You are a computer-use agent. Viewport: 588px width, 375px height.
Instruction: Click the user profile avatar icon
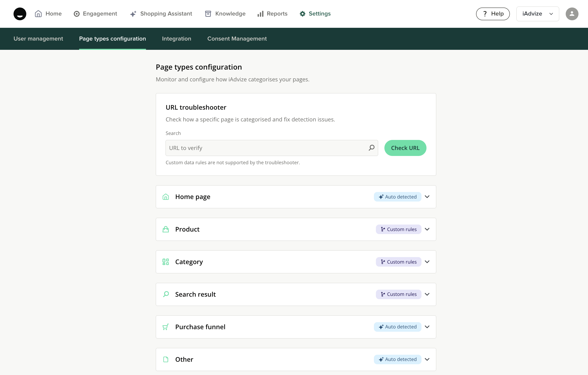(x=572, y=14)
